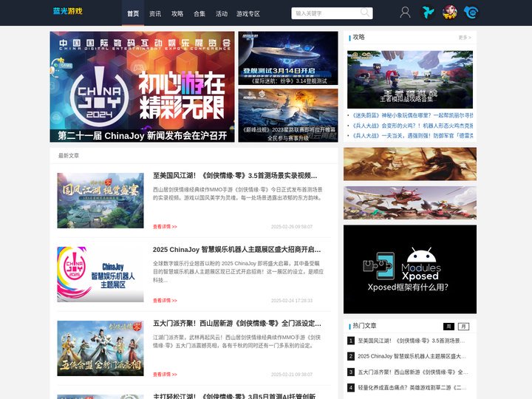The height and width of the screenshot is (399, 532).
Task: Open the teal bird game icon
Action: pos(428,13)
